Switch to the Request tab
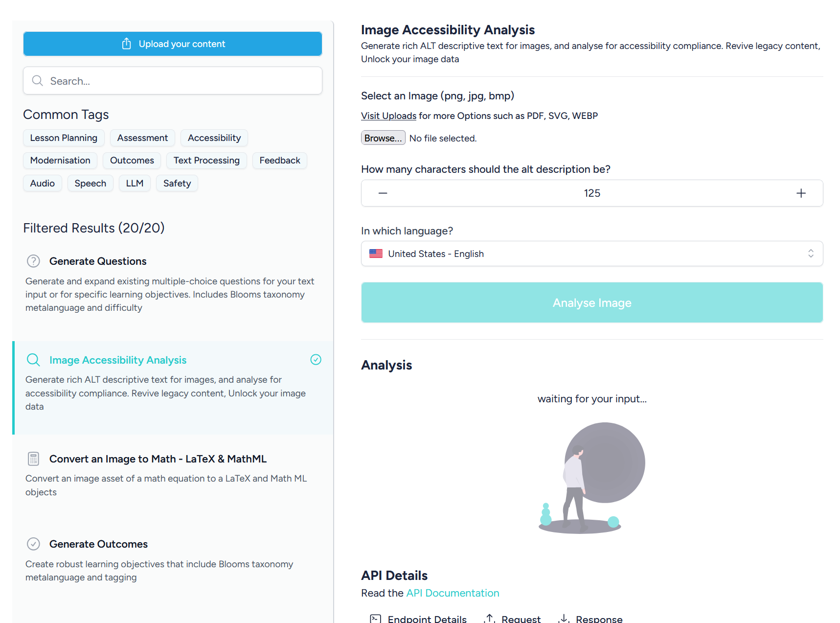The image size is (840, 623). click(521, 618)
